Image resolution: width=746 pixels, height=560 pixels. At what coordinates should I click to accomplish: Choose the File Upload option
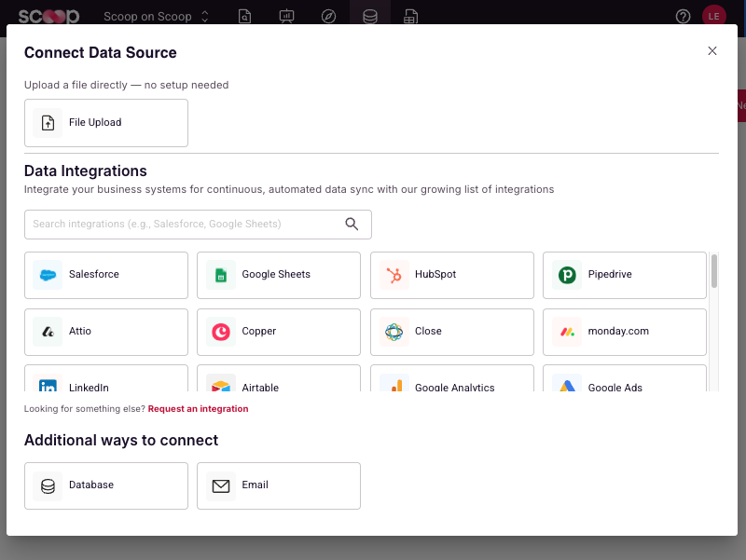pyautogui.click(x=105, y=122)
